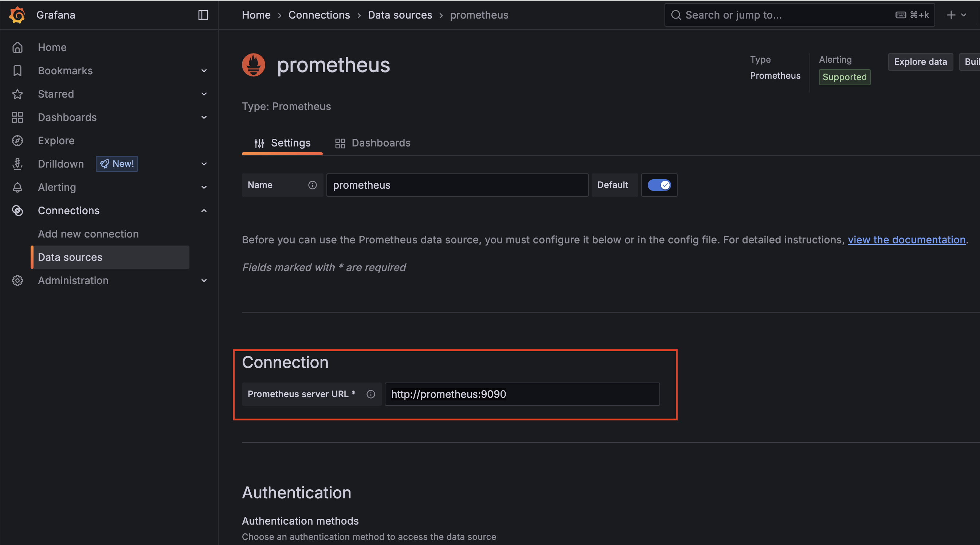The width and height of the screenshot is (980, 545).
Task: Select the Home icon in sidebar
Action: 17,47
